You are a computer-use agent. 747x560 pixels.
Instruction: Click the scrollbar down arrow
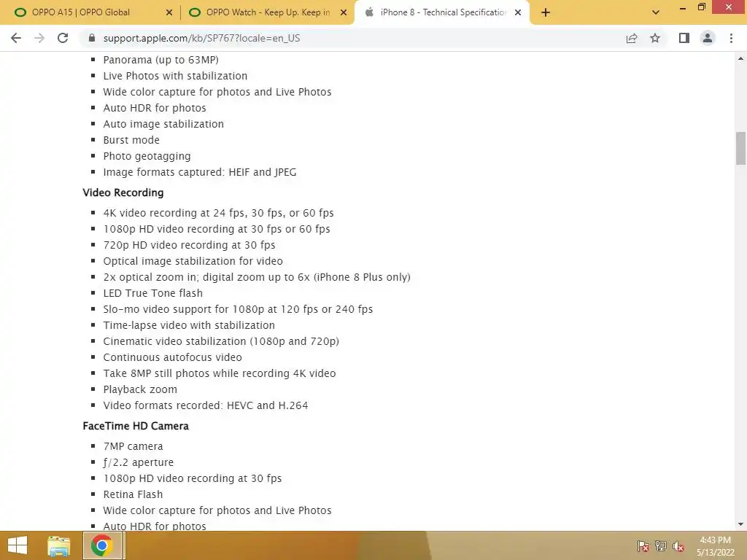click(740, 524)
